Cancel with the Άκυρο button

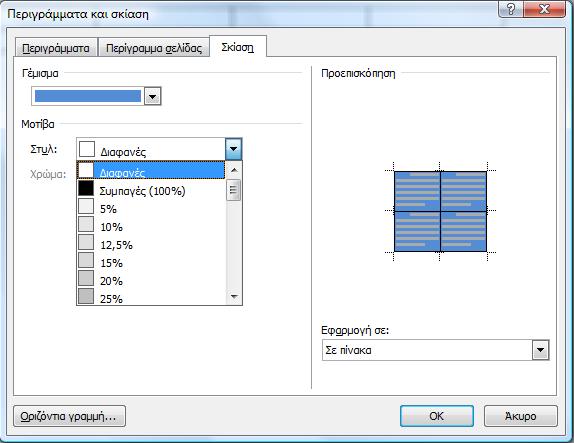point(521,416)
